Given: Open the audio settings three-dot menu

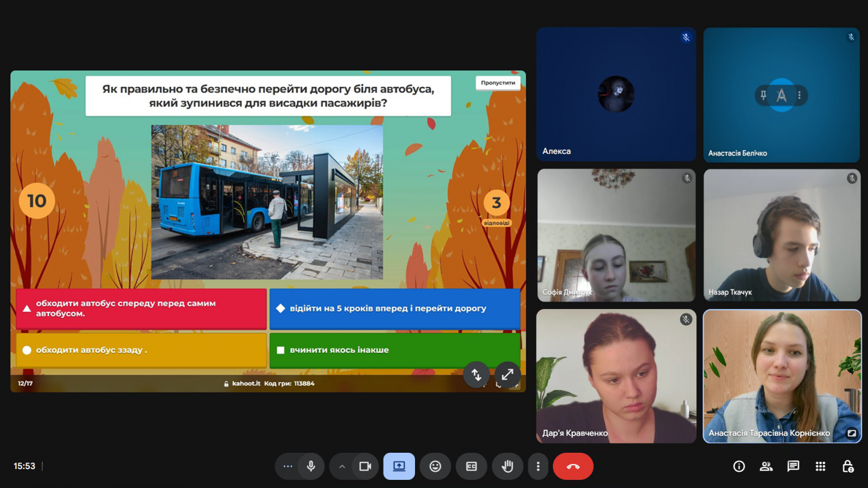Looking at the screenshot, I should (x=288, y=466).
